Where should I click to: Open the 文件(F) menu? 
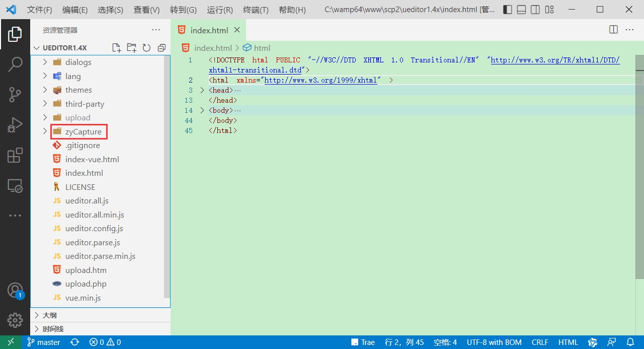pos(39,10)
